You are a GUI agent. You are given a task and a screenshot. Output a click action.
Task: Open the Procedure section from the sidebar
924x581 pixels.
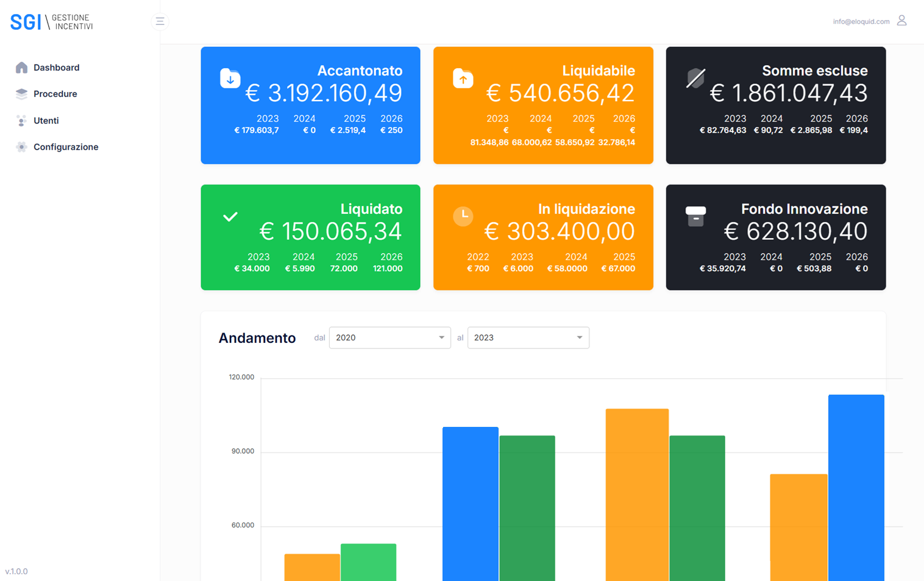click(56, 94)
